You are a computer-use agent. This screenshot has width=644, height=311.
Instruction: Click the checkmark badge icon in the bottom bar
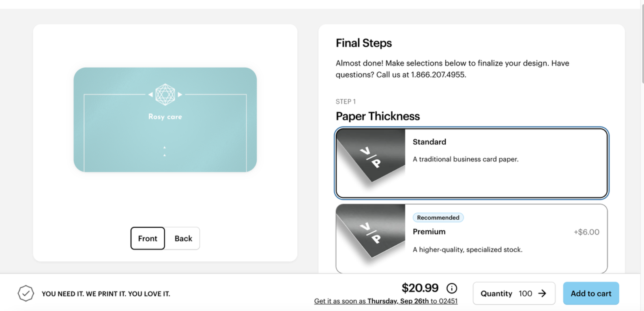26,293
